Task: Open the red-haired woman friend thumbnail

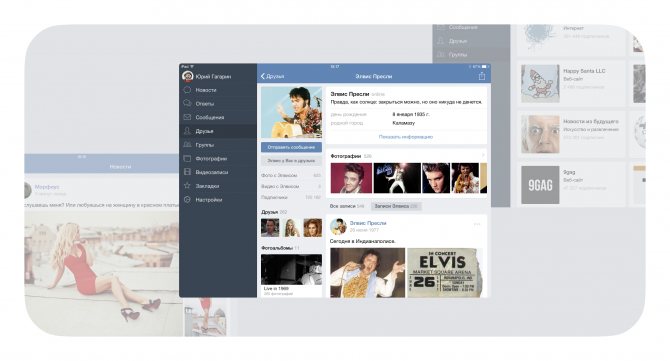Action: tap(313, 228)
